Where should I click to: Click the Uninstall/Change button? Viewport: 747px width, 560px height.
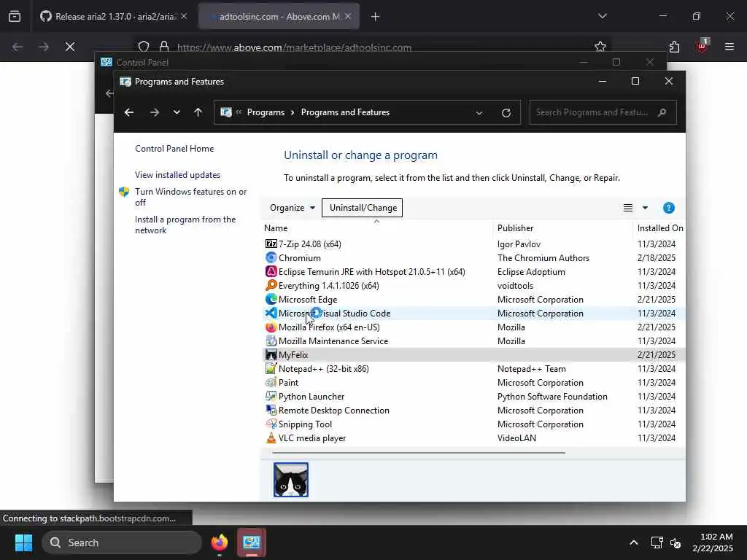[362, 208]
